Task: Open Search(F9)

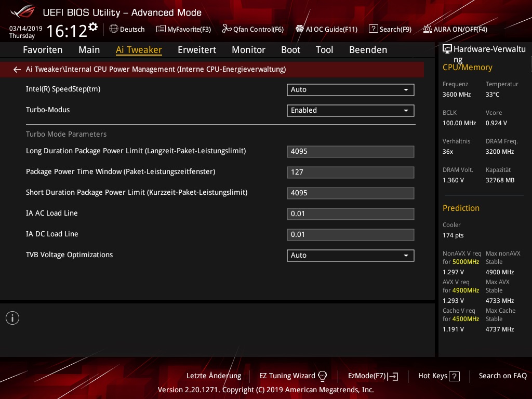Action: (395, 29)
